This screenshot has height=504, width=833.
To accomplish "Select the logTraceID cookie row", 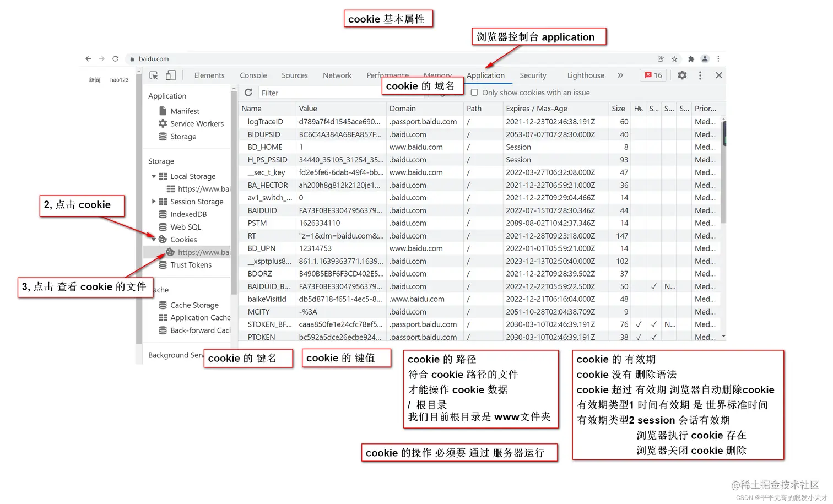I will [480, 122].
